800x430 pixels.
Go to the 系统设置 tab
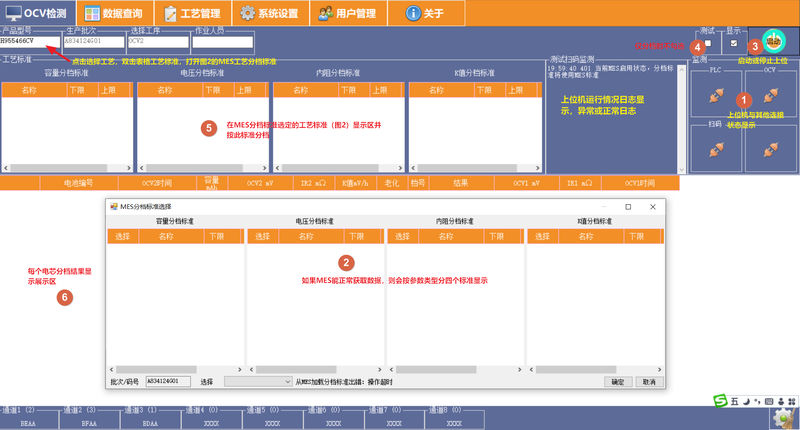[x=270, y=13]
